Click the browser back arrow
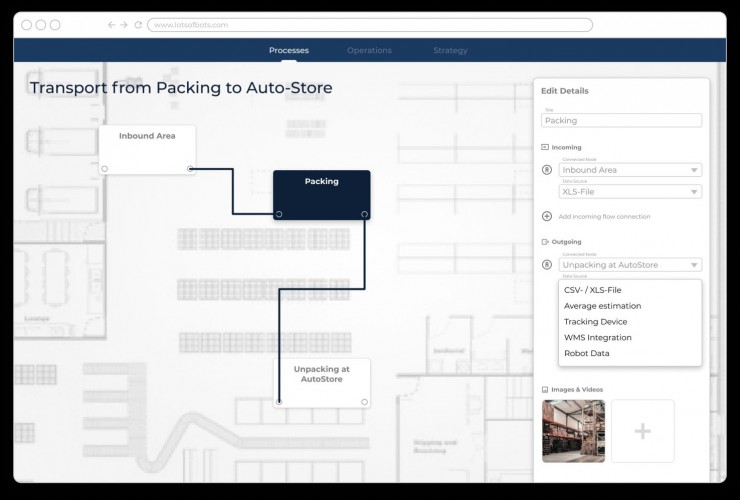This screenshot has height=500, width=740. [x=111, y=25]
